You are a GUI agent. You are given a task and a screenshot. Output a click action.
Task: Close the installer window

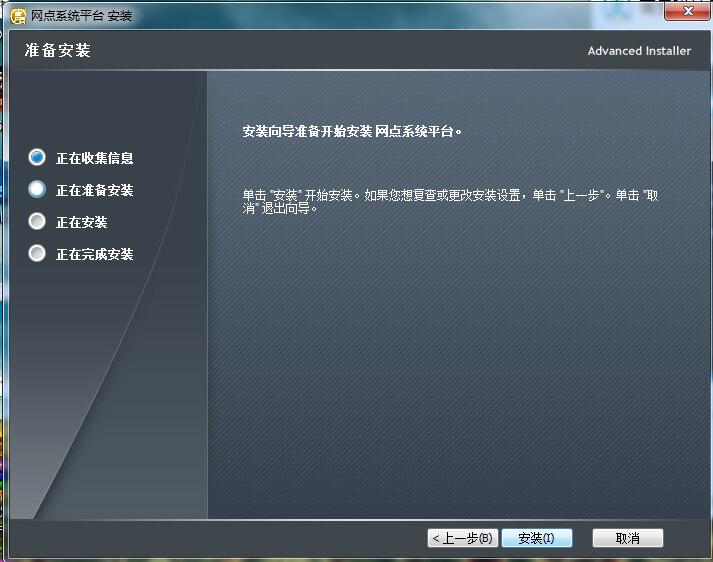coord(686,12)
